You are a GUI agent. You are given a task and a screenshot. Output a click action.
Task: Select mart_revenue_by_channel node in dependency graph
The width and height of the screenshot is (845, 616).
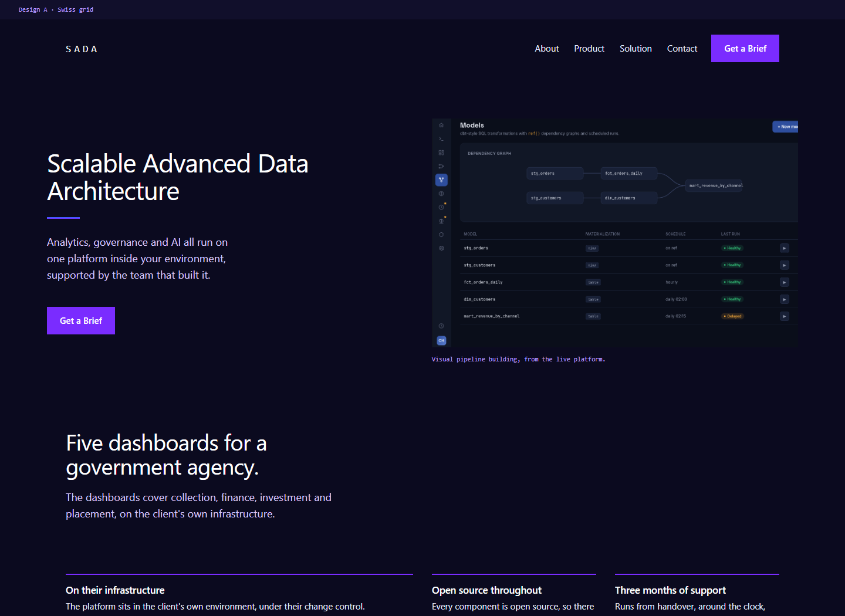[x=714, y=185]
